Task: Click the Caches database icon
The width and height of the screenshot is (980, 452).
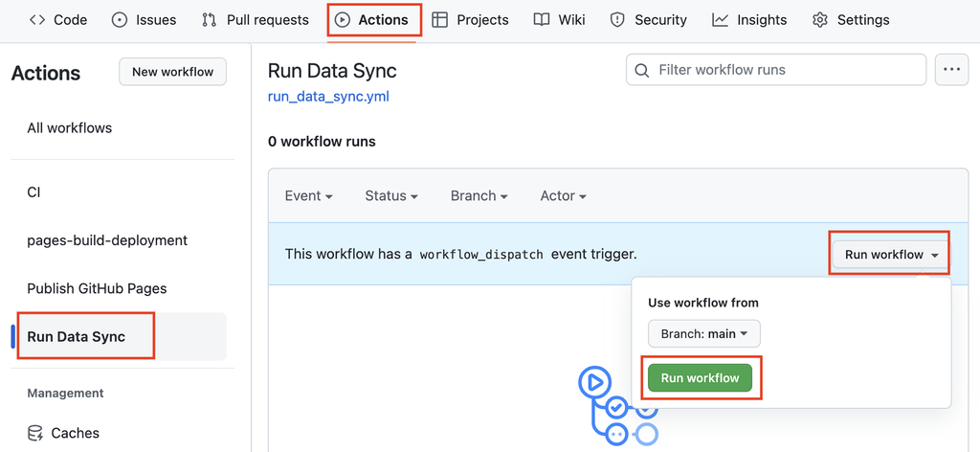Action: click(35, 433)
